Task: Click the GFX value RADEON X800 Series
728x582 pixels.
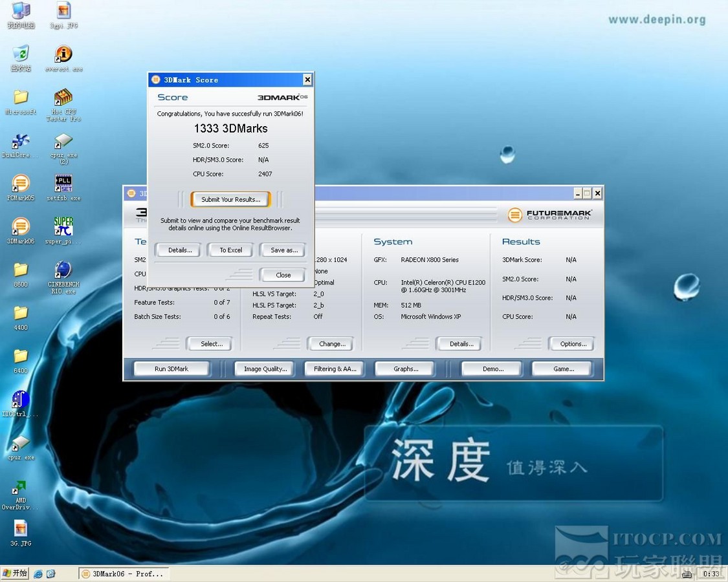Action: (430, 260)
